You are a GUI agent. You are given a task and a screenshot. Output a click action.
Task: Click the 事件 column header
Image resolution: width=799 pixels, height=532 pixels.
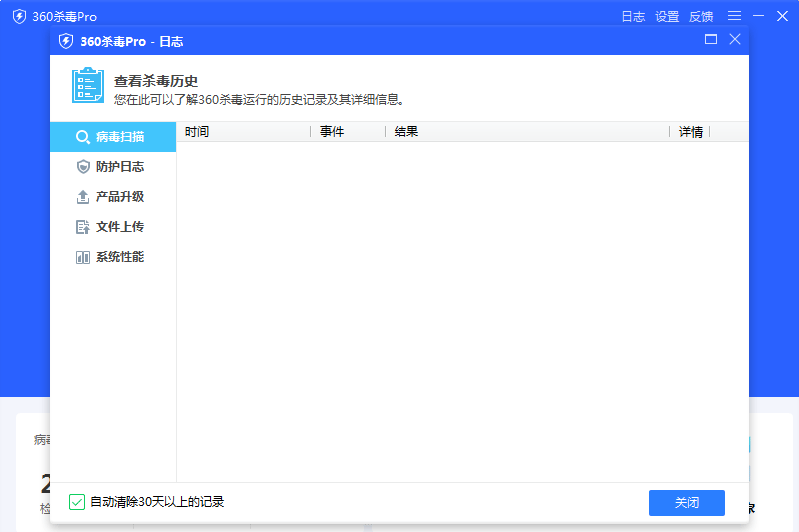348,132
